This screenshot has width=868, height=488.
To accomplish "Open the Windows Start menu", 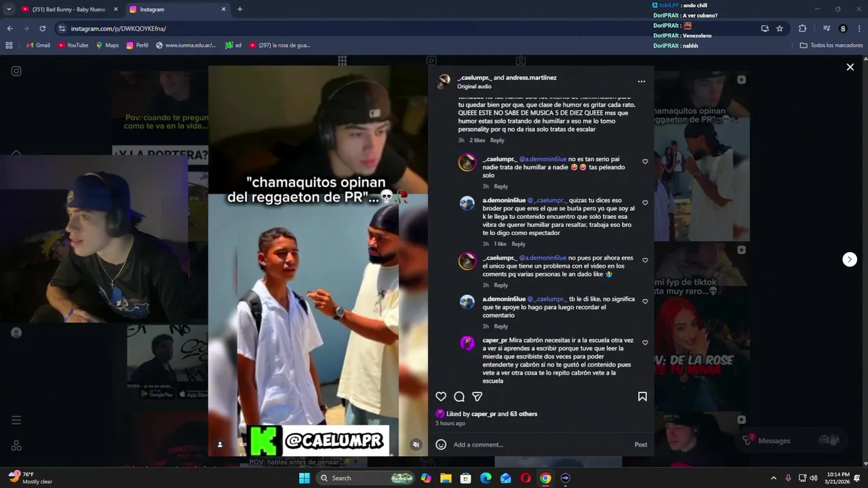I will pyautogui.click(x=304, y=478).
